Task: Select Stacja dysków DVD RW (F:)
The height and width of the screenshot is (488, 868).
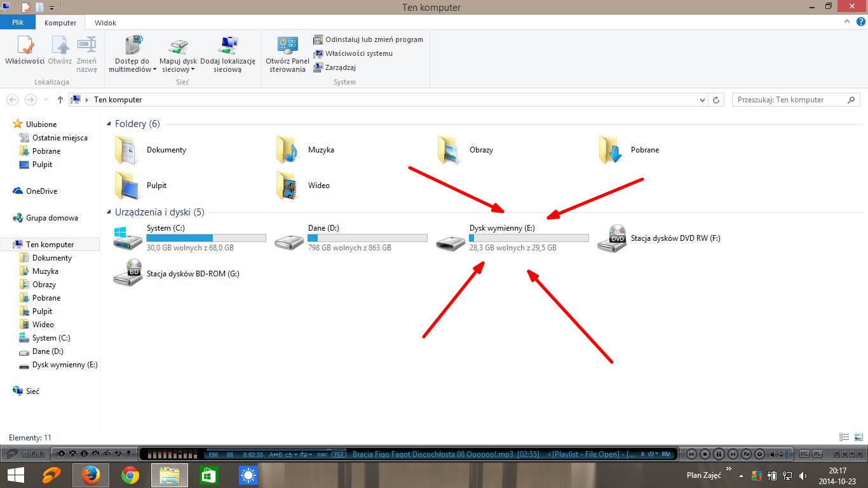Action: click(x=612, y=238)
